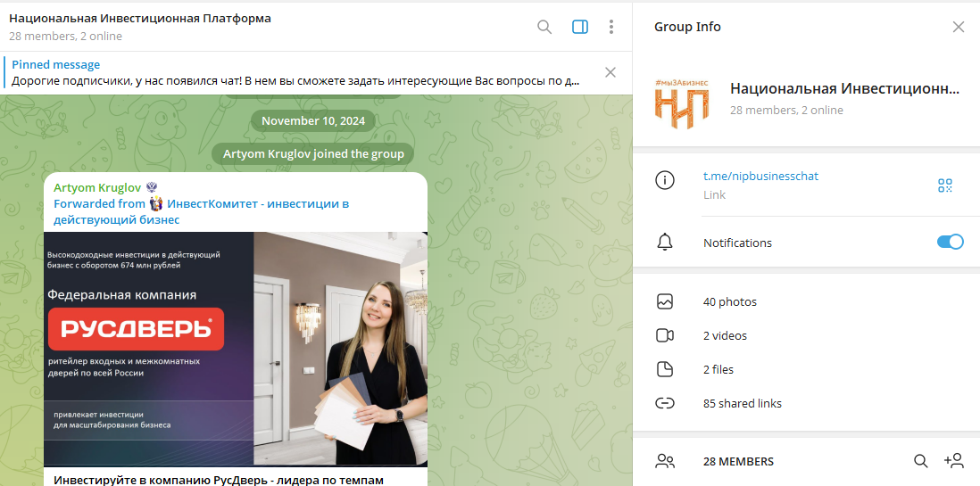Click the 28 MEMBERS heading
980x486 pixels.
738,461
